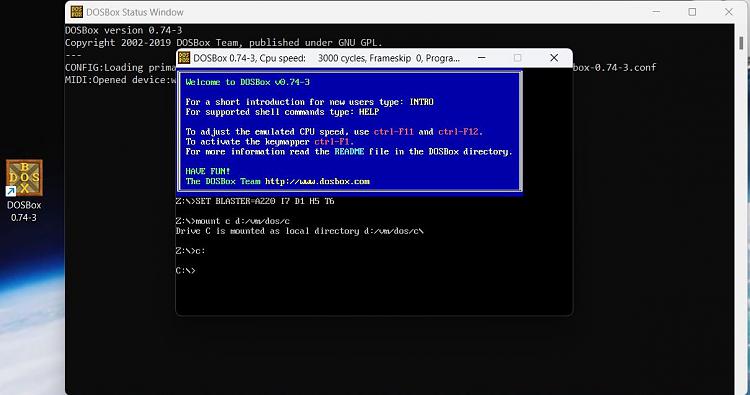This screenshot has width=750, height=395.
Task: Click the 'HAVE FUN!' line
Action: coord(208,171)
